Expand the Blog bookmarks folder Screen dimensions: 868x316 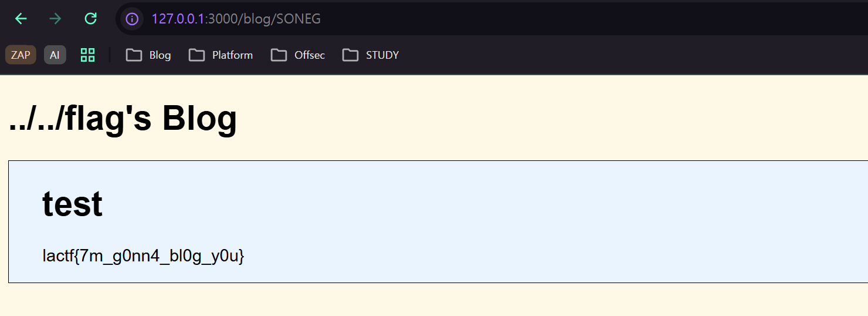tap(148, 55)
